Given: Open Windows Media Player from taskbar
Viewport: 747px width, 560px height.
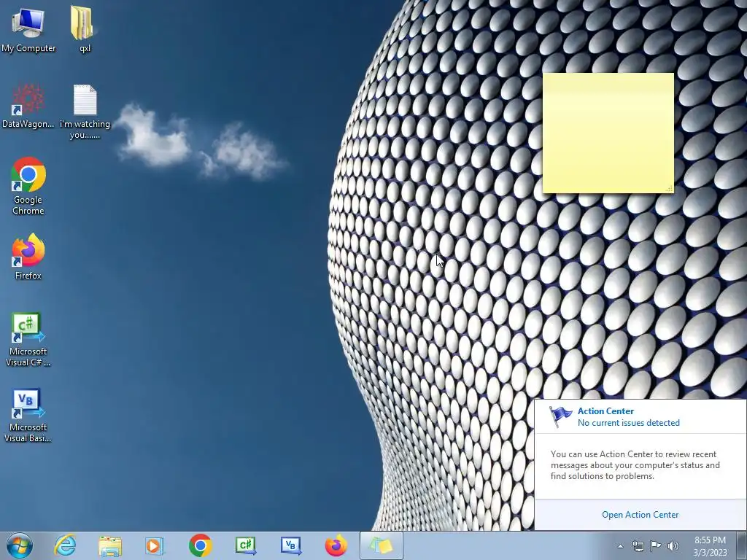Looking at the screenshot, I should (155, 545).
